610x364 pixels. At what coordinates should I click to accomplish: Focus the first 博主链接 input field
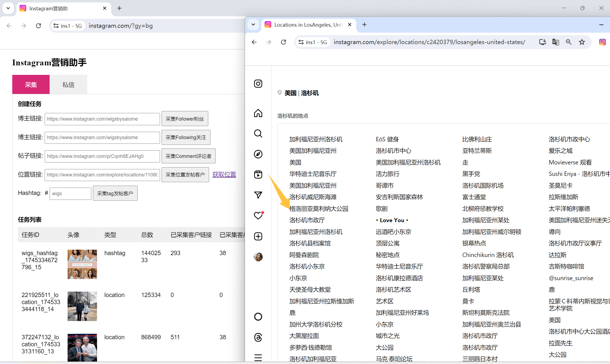tap(102, 119)
